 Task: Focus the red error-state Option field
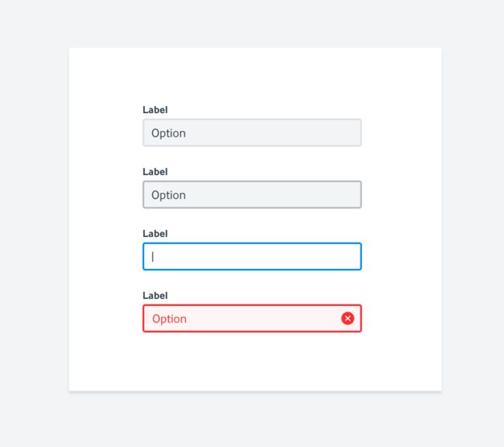252,318
